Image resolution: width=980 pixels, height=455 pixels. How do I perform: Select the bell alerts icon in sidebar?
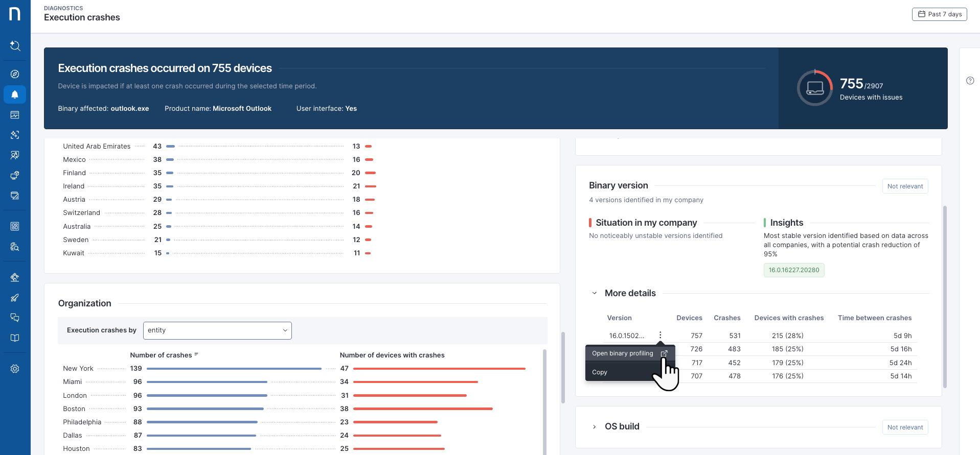click(x=15, y=94)
